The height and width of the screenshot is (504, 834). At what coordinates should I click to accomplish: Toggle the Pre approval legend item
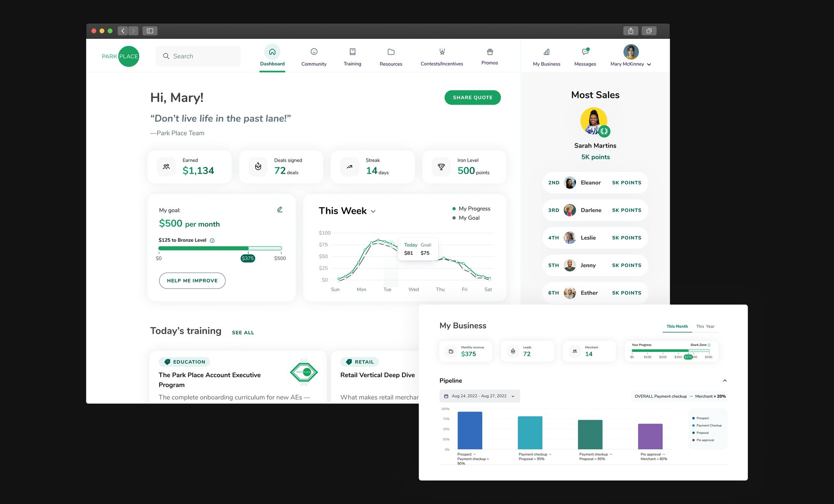[703, 440]
